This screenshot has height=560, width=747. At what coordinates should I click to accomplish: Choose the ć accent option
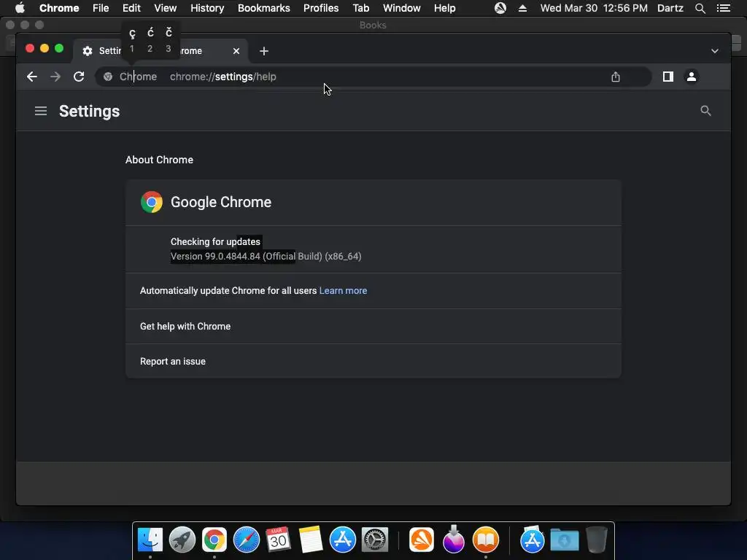pyautogui.click(x=150, y=40)
